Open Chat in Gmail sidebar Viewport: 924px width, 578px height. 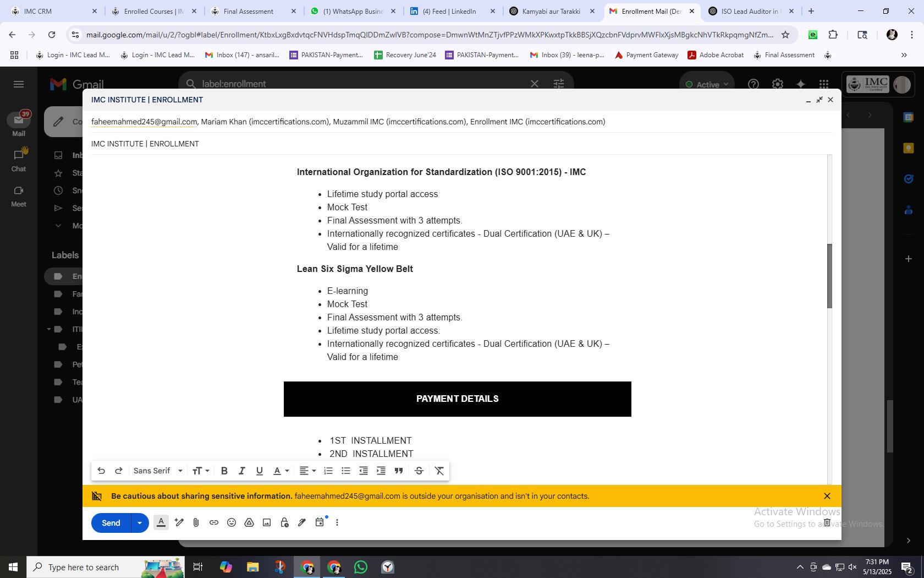pos(19,160)
